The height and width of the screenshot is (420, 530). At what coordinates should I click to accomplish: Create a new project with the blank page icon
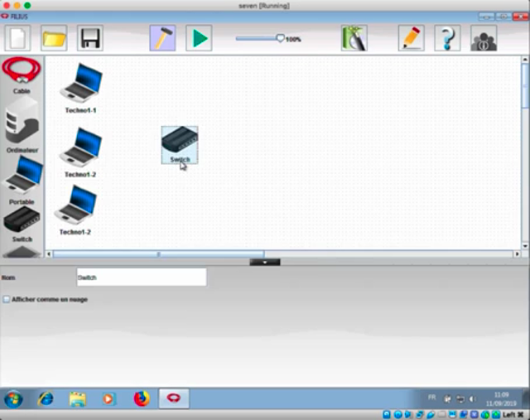pyautogui.click(x=19, y=38)
